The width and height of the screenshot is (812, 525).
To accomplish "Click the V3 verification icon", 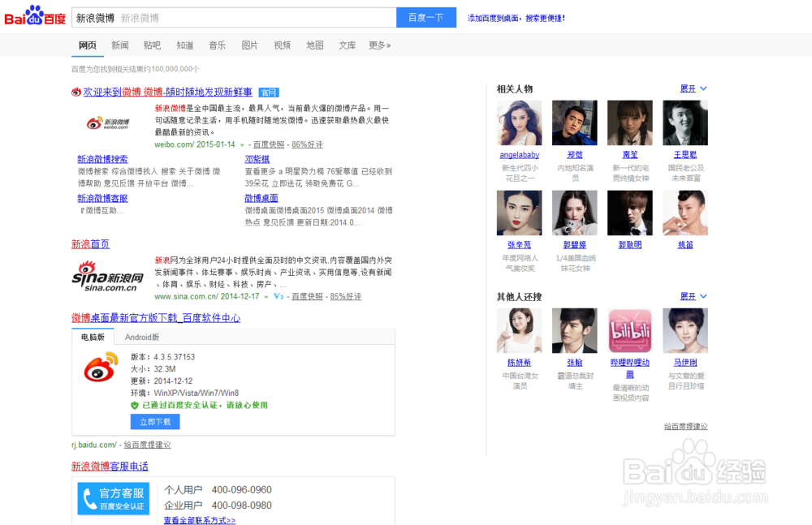I will click(279, 296).
